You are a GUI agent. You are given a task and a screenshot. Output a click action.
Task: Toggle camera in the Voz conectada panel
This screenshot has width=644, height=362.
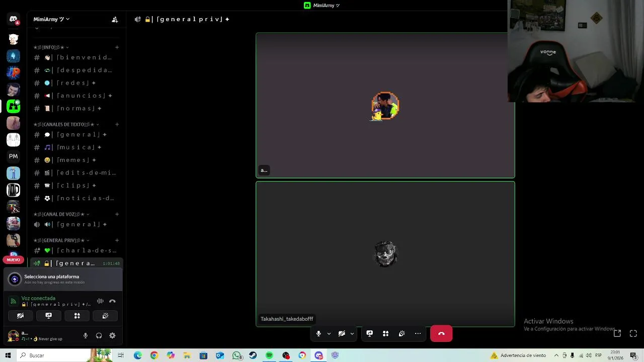[20, 316]
